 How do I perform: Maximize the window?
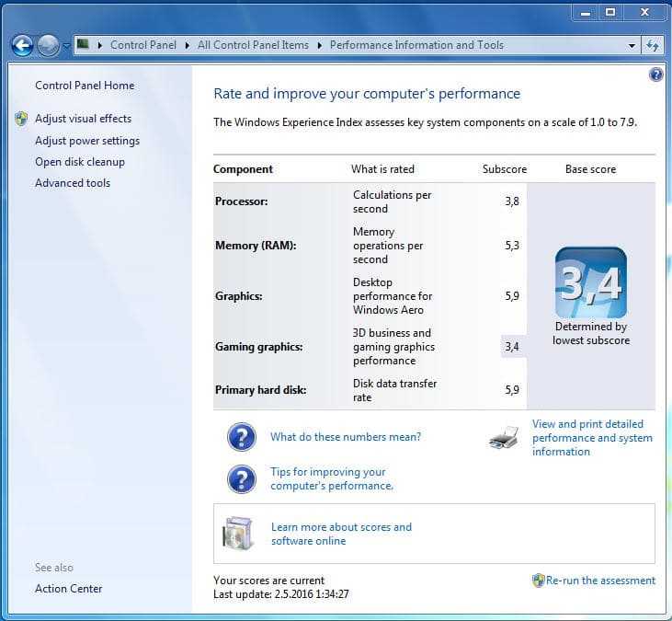[610, 12]
